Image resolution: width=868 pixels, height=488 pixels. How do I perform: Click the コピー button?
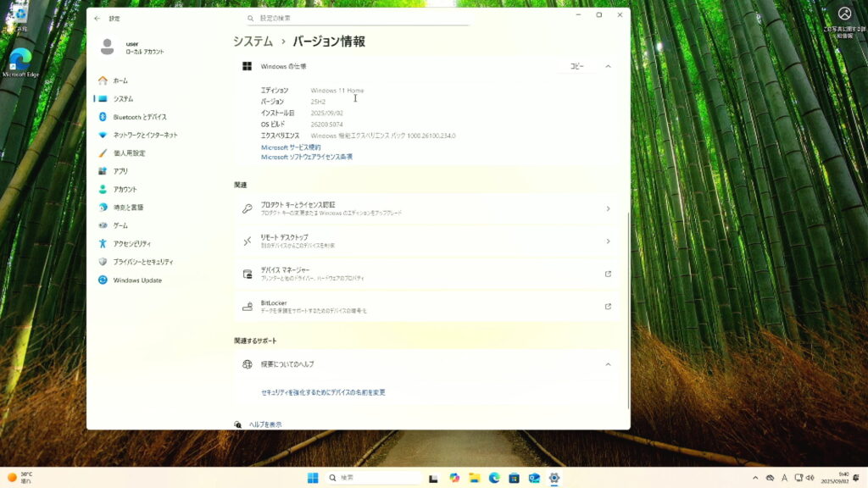tap(576, 66)
